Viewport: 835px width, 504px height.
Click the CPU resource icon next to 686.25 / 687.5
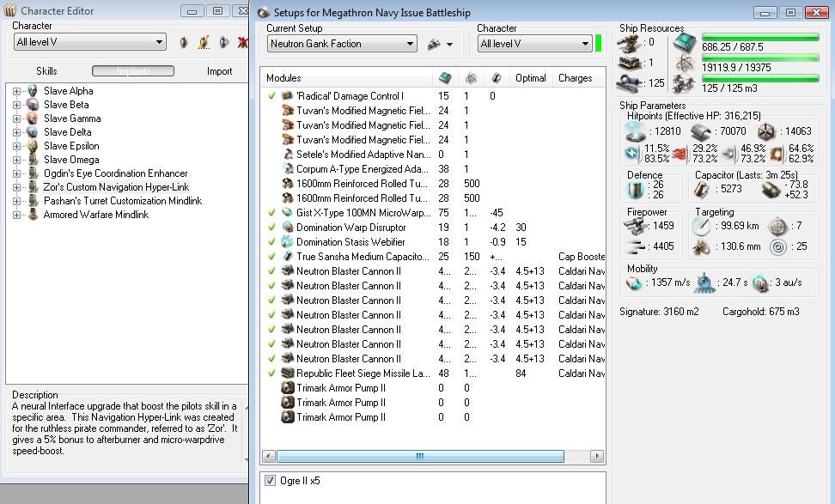tap(685, 43)
